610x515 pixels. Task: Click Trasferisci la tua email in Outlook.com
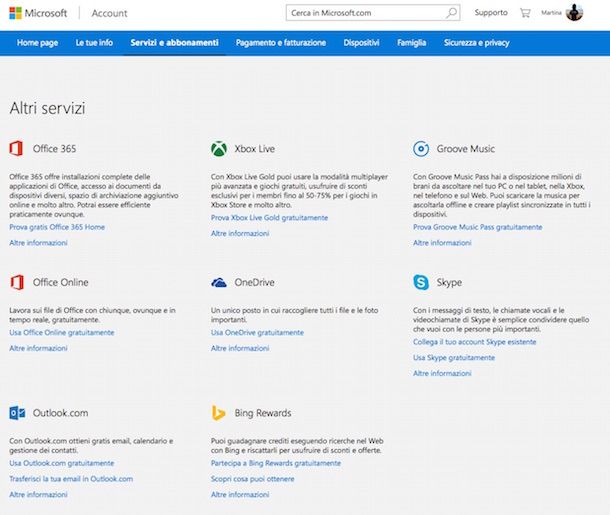pyautogui.click(x=71, y=479)
